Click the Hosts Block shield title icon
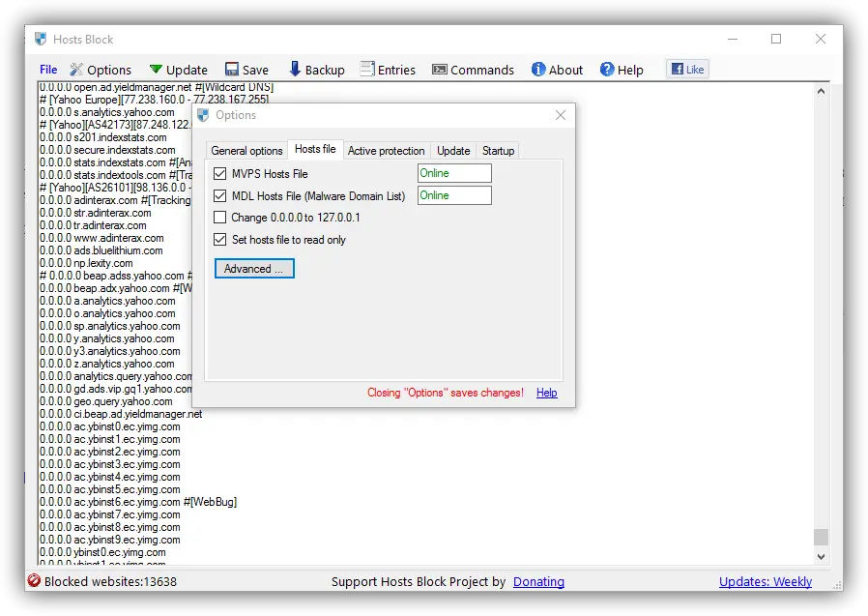This screenshot has width=868, height=616. click(x=41, y=39)
